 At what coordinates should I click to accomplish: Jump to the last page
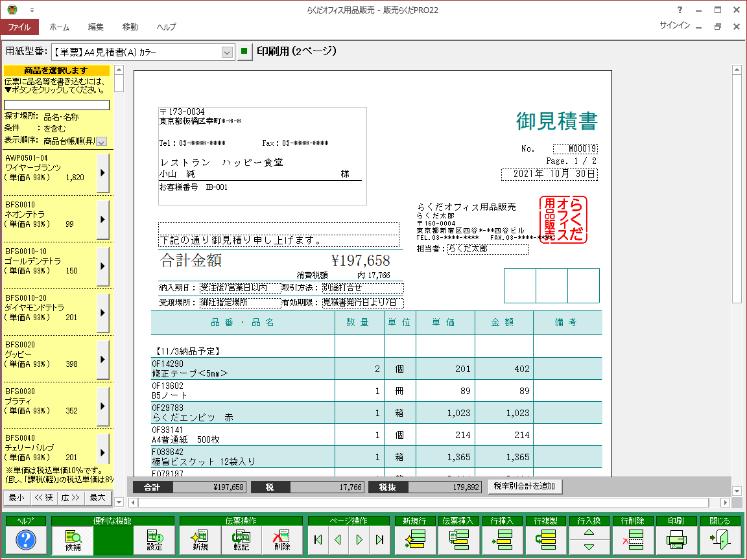click(380, 539)
